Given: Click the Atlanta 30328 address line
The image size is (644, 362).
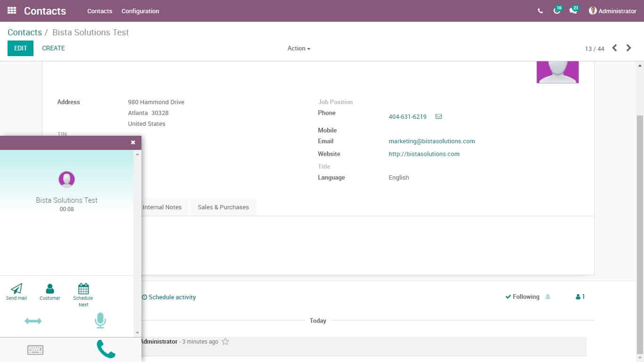Looking at the screenshot, I should (148, 113).
